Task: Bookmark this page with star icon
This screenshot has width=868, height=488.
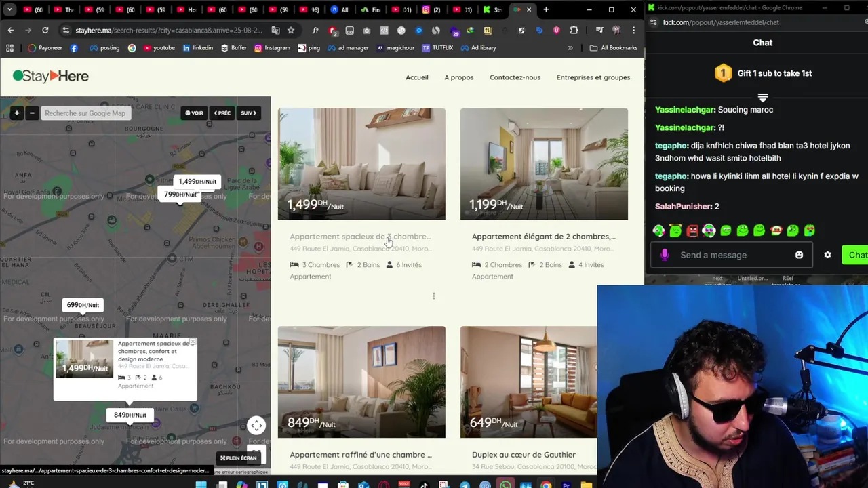Action: point(291,30)
